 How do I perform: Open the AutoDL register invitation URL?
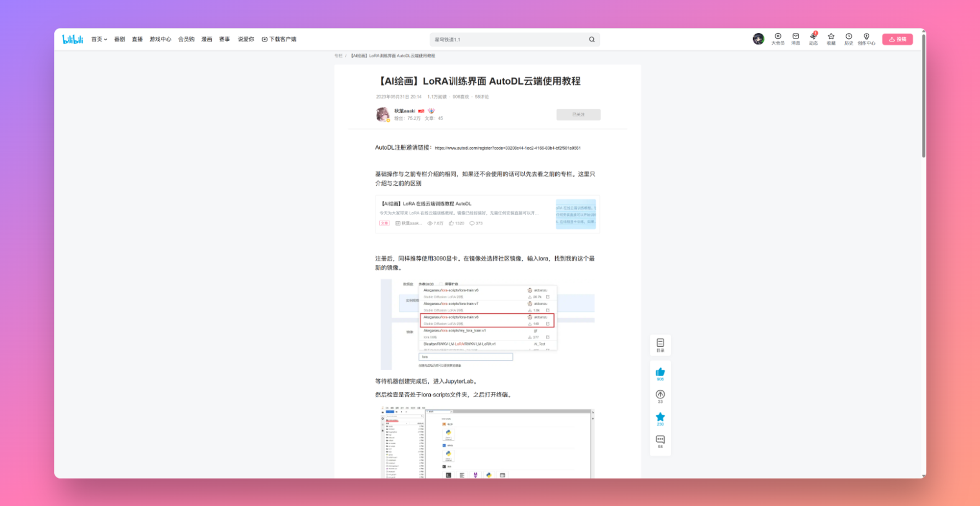coord(508,148)
